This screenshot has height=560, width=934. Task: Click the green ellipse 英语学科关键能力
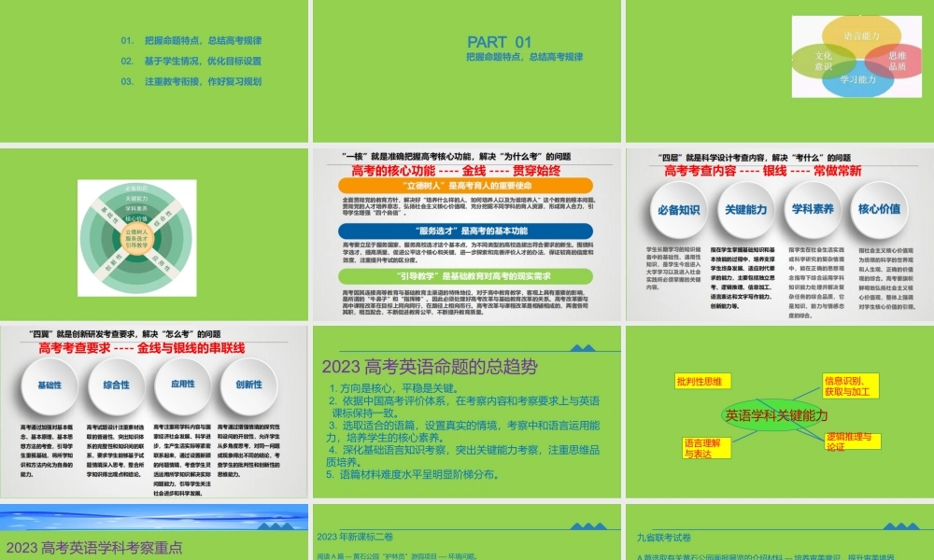pyautogui.click(x=776, y=414)
